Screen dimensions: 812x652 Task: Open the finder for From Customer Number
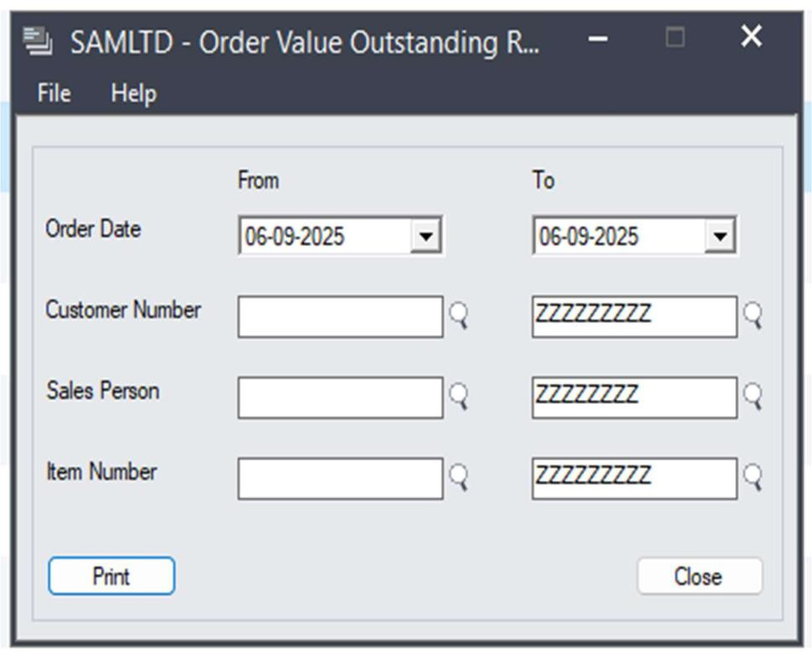tap(458, 316)
